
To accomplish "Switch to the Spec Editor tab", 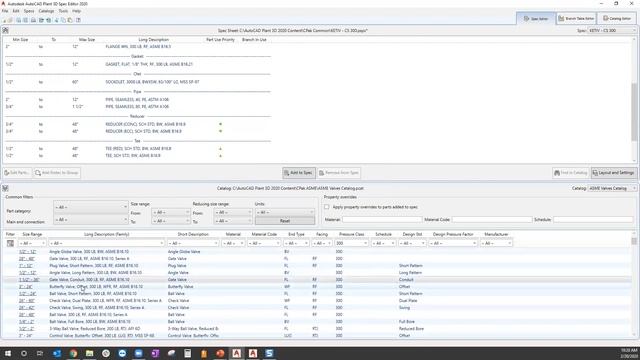I will click(x=536, y=18).
